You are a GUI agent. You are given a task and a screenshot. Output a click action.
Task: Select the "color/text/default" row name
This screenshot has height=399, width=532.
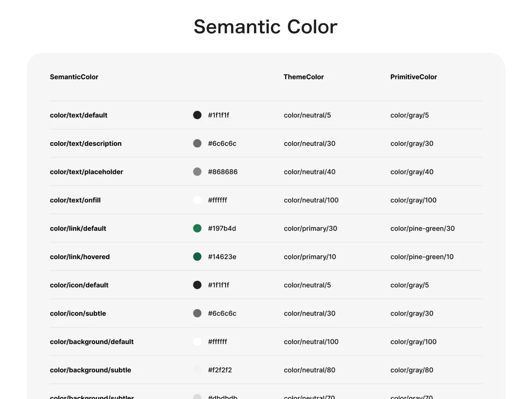[x=79, y=115]
